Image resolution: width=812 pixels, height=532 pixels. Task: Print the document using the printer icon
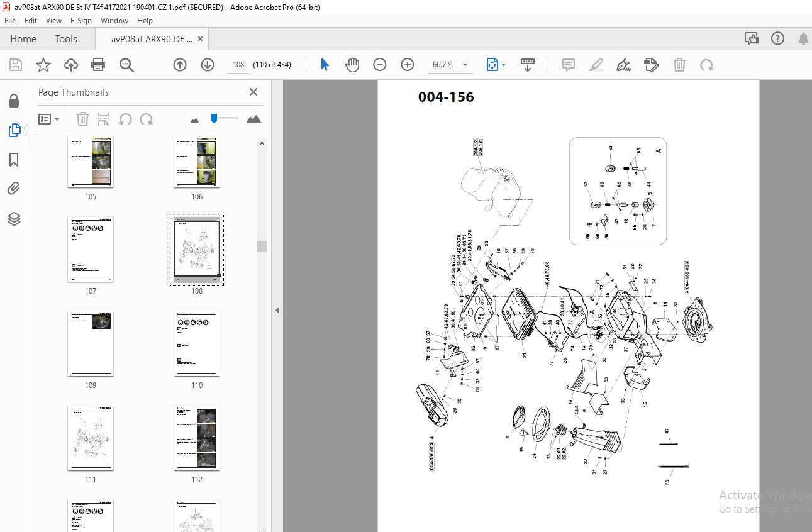tap(98, 65)
